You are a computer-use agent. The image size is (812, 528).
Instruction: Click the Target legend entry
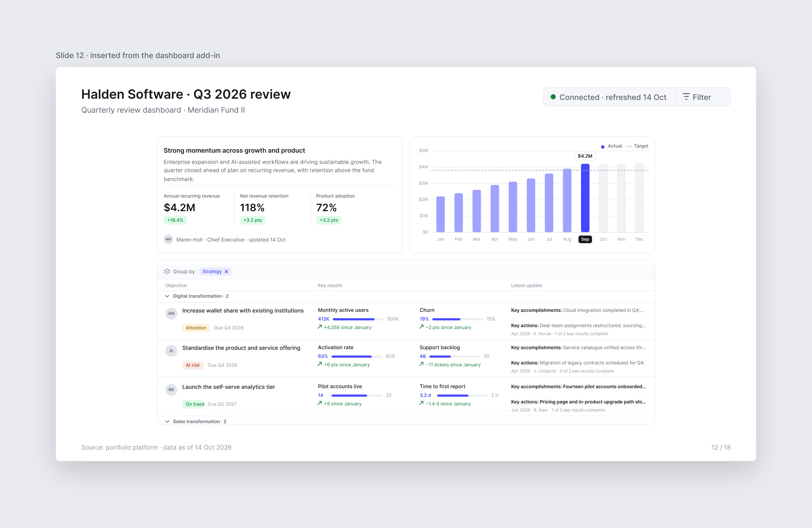637,146
